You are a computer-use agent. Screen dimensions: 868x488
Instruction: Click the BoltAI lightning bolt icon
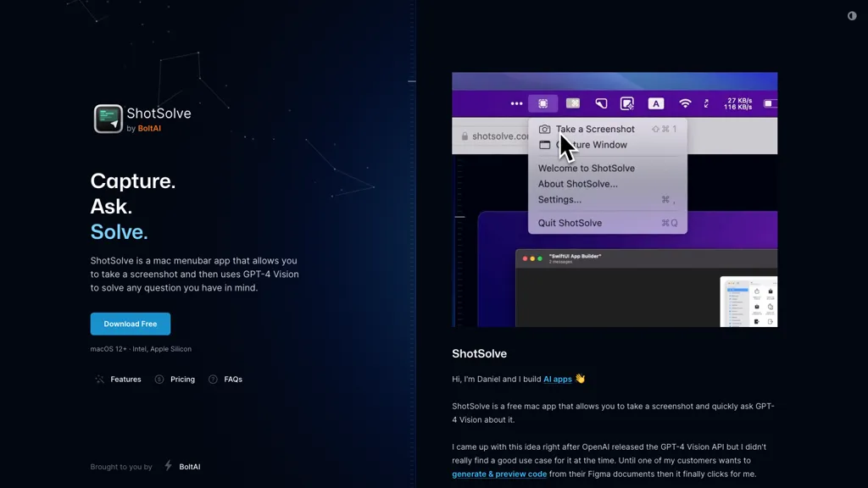coord(169,466)
